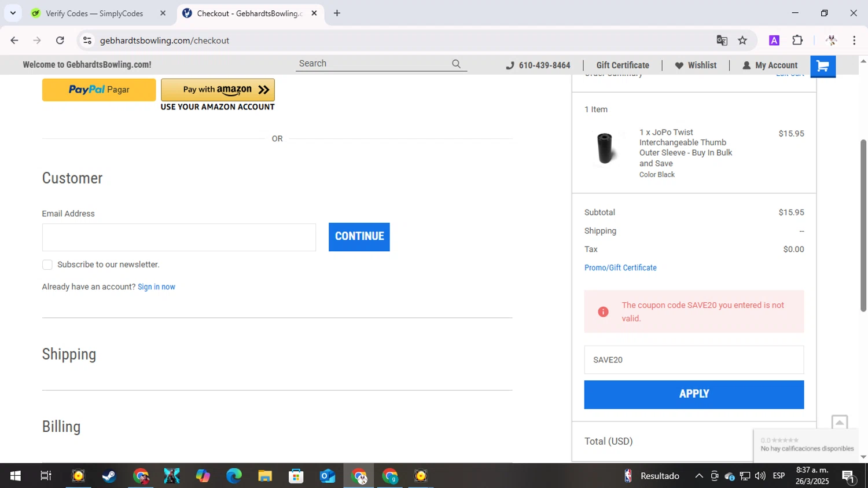This screenshot has width=868, height=488.
Task: Click scroll-to-top arrow button
Action: click(840, 423)
